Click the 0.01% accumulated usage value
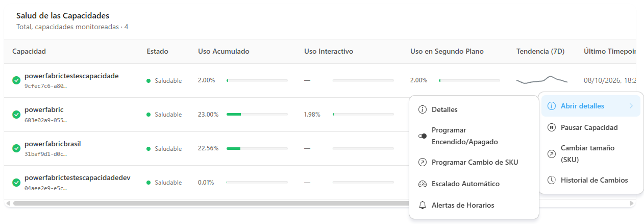644x224 pixels. [206, 183]
